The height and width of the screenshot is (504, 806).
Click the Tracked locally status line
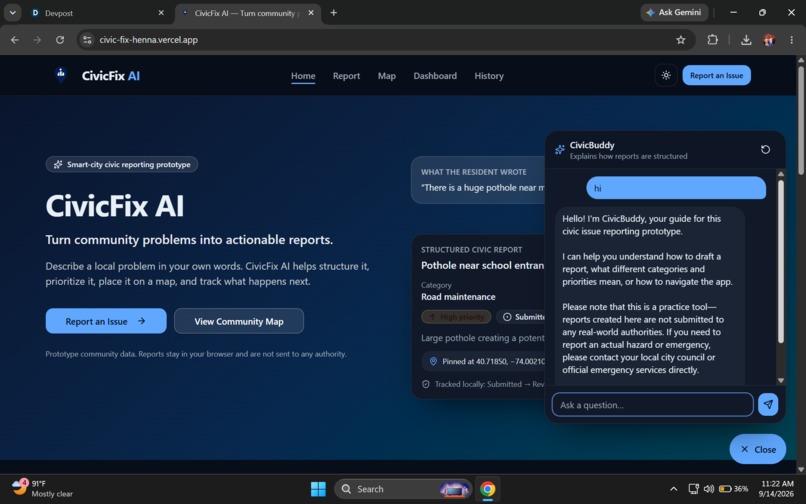483,384
